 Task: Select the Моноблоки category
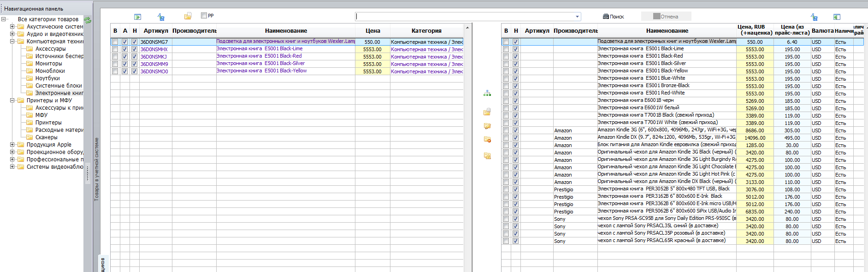(50, 71)
